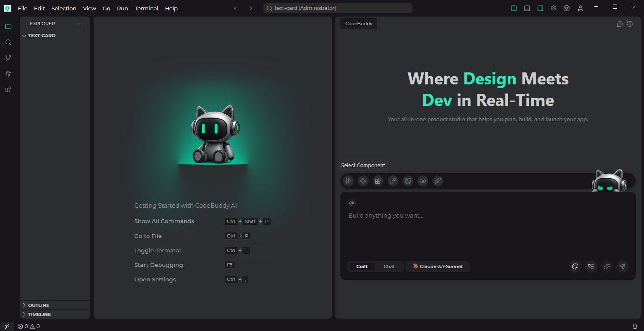The height and width of the screenshot is (331, 644).
Task: Switch to Craft mode
Action: pyautogui.click(x=362, y=266)
